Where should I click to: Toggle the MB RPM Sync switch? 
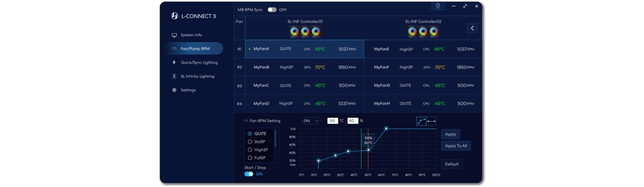click(x=272, y=10)
